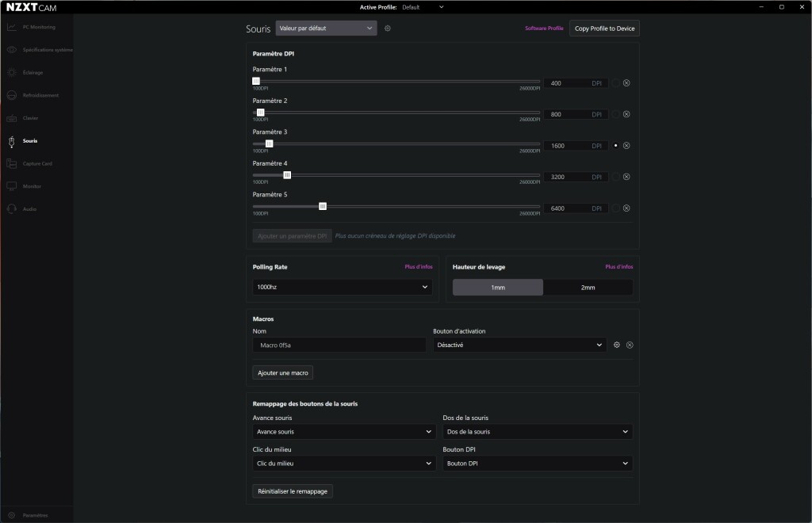Click the gear icon beside the profile dropdown

pos(387,28)
